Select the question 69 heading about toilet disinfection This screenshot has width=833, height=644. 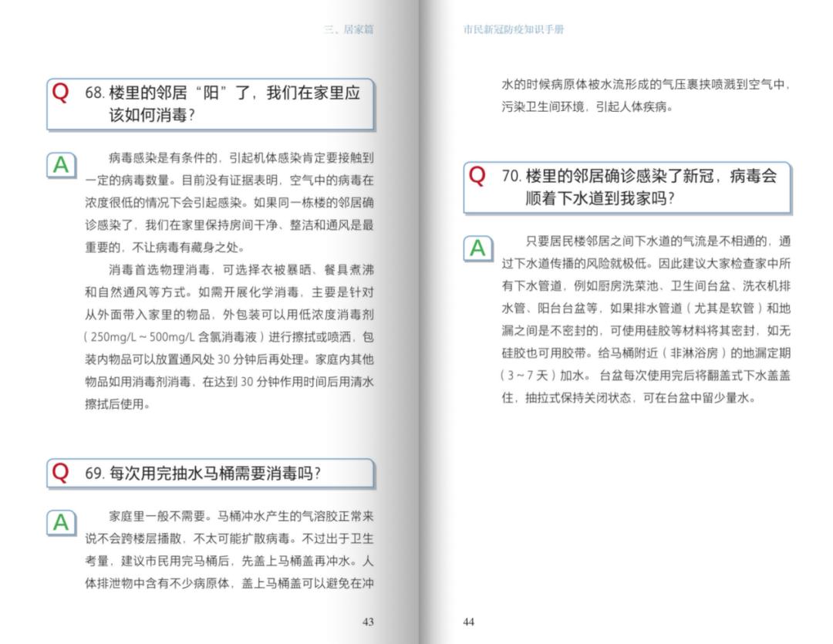tap(202, 474)
